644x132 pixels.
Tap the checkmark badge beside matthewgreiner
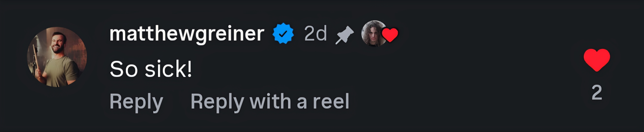pyautogui.click(x=283, y=33)
